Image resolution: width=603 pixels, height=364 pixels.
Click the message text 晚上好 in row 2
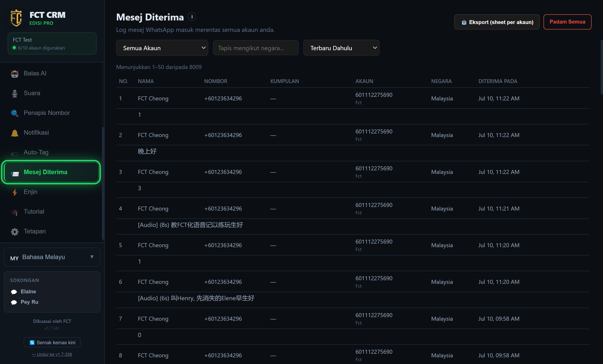147,151
